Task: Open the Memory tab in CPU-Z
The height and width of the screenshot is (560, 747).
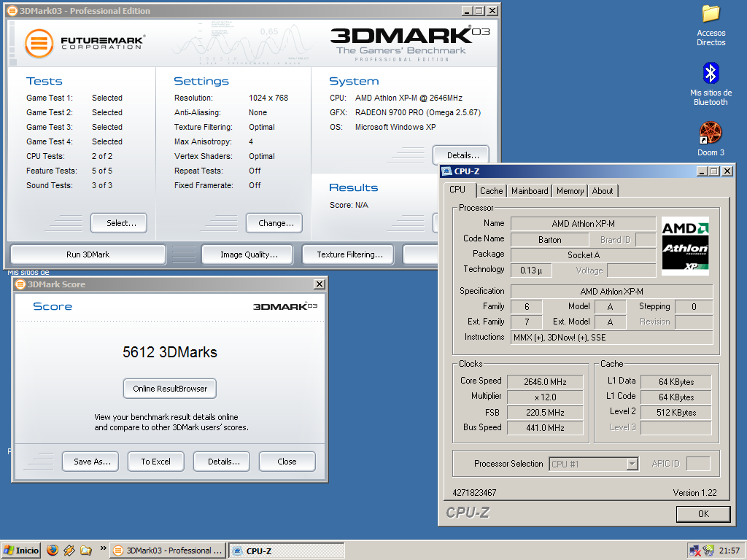Action: point(570,191)
